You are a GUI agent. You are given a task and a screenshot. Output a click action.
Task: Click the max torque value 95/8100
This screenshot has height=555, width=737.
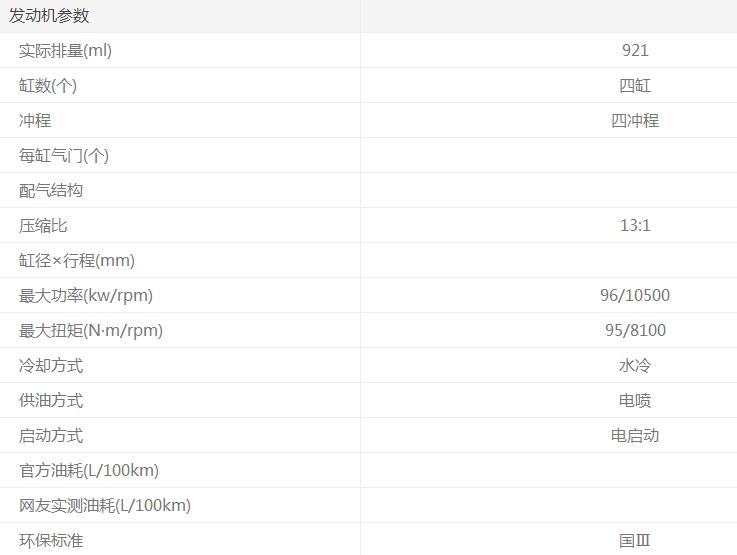click(635, 330)
